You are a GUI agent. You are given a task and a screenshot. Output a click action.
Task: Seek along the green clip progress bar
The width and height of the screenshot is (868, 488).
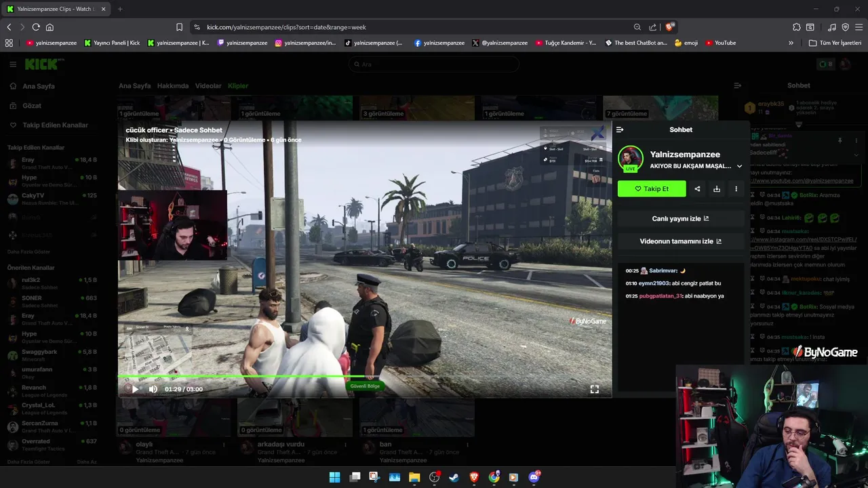pos(365,378)
